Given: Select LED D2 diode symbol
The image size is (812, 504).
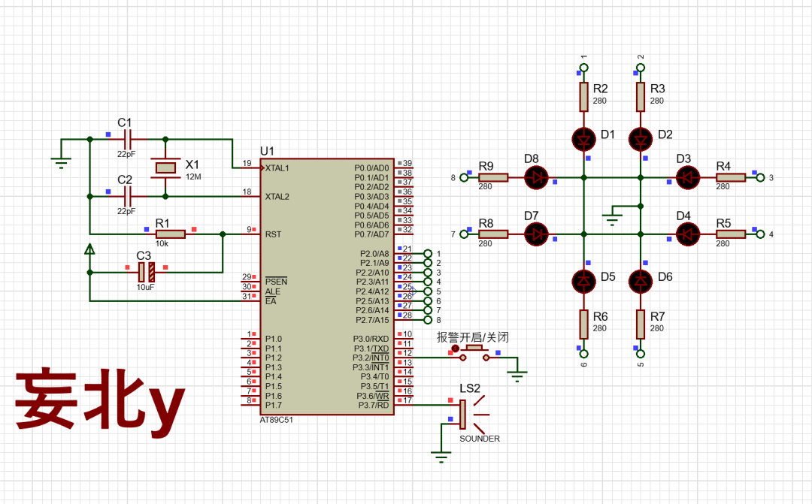Looking at the screenshot, I should pyautogui.click(x=641, y=138).
